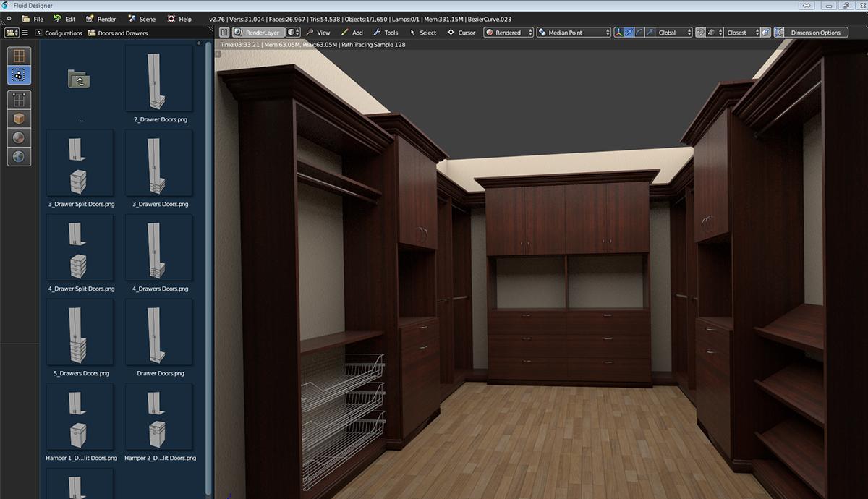This screenshot has height=499, width=868.
Task: Click the info editor type icon at top-left
Action: (9, 19)
